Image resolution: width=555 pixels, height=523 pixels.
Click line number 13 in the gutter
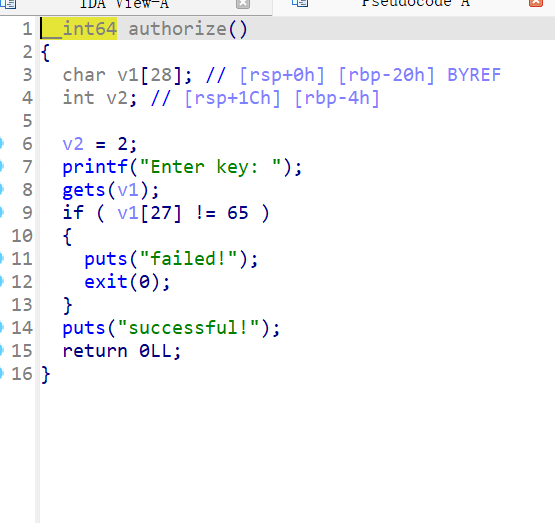(22, 305)
